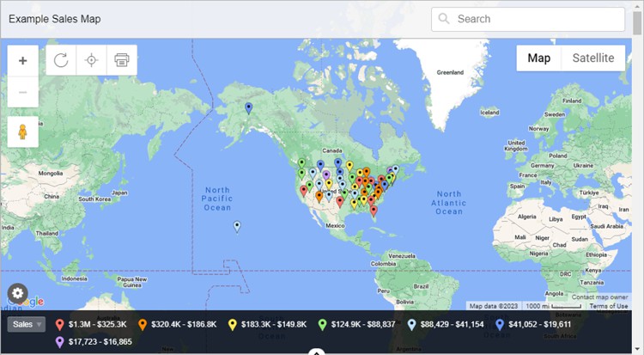Switch to Map view
644x355 pixels.
(x=538, y=58)
